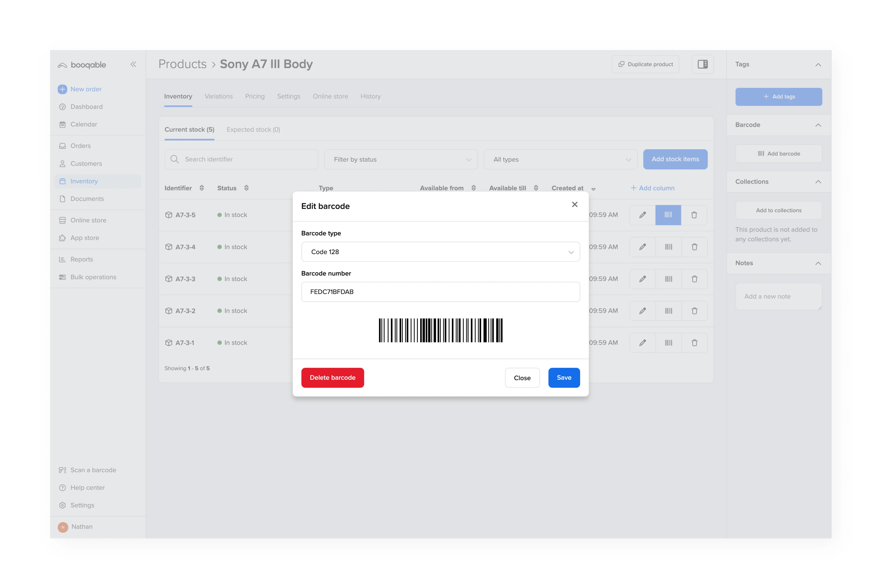Click Add to collections button
The width and height of the screenshot is (882, 588).
click(778, 210)
